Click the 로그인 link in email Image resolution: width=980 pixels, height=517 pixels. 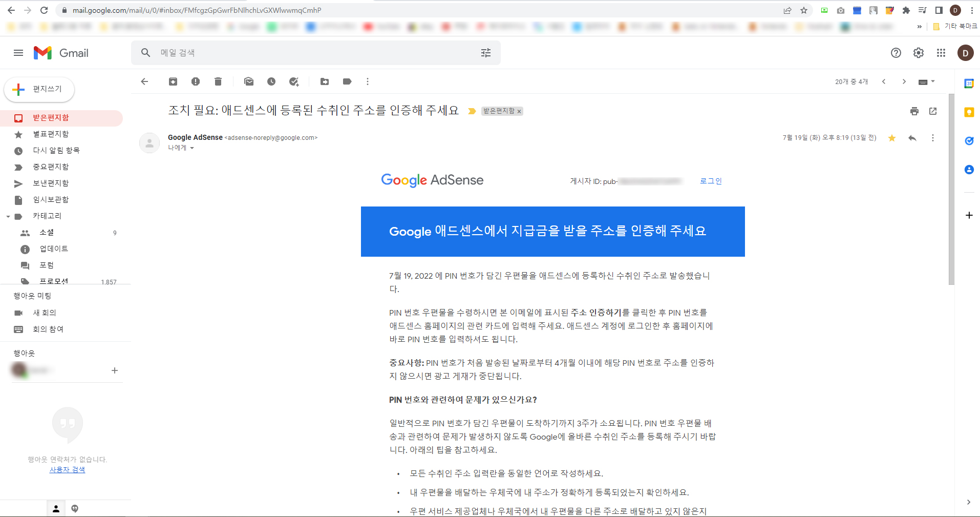click(x=711, y=181)
